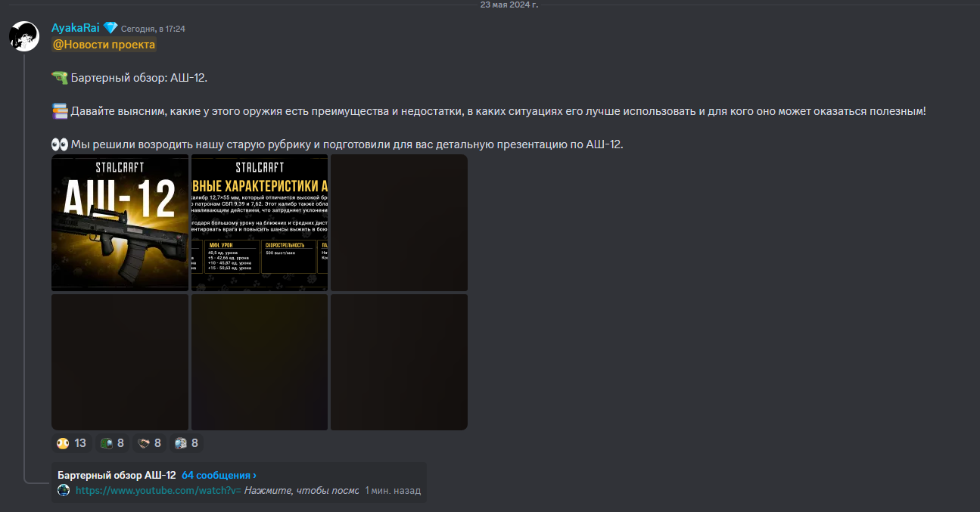Viewport: 980px width, 512px height.
Task: Click the diamond badge beside AyakaRai
Action: tap(110, 28)
